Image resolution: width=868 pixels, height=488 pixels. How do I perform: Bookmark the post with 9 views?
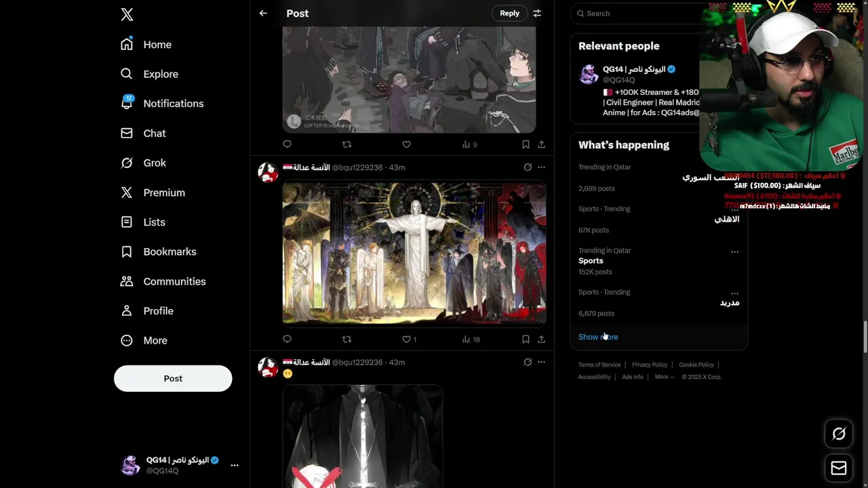tap(526, 144)
